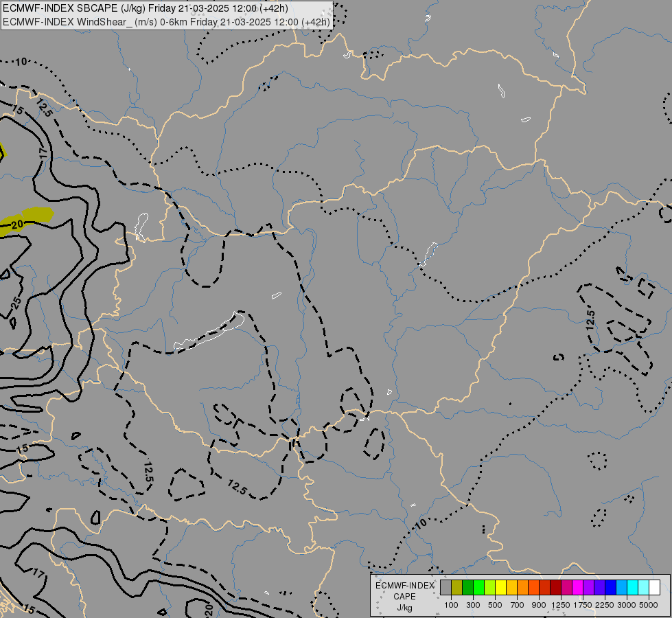Viewport: 672px width, 618px height.
Task: Click the "J/kg" unit label in legend
Action: tap(404, 608)
